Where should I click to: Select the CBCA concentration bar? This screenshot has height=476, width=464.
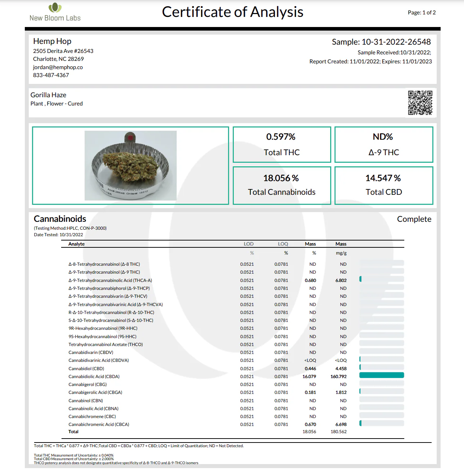tap(382, 423)
